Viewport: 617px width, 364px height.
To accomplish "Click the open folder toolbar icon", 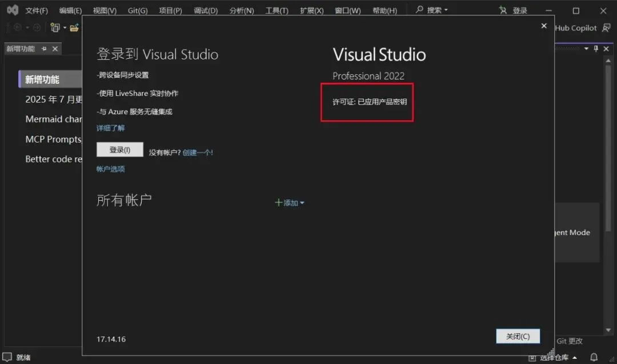I will [74, 27].
